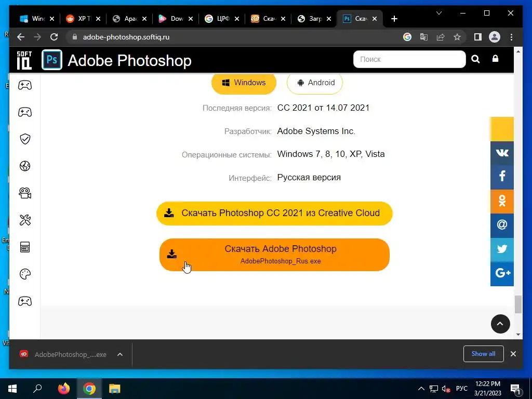Click Show all downloads button
Viewport: 532px width, 399px height.
pyautogui.click(x=483, y=354)
